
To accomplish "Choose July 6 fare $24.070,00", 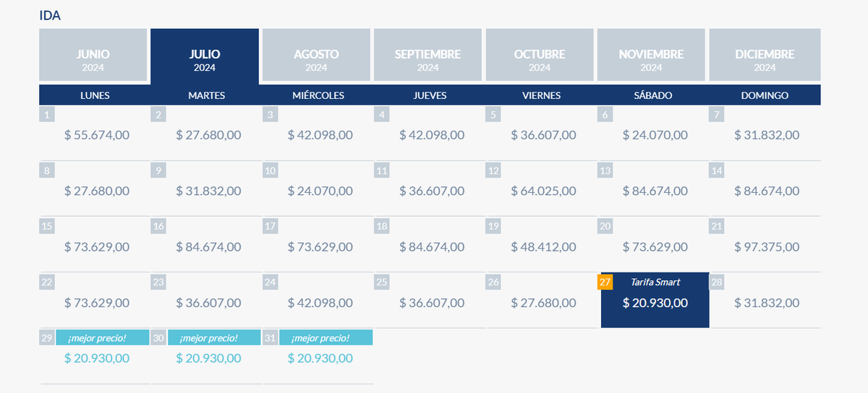I will tap(655, 134).
